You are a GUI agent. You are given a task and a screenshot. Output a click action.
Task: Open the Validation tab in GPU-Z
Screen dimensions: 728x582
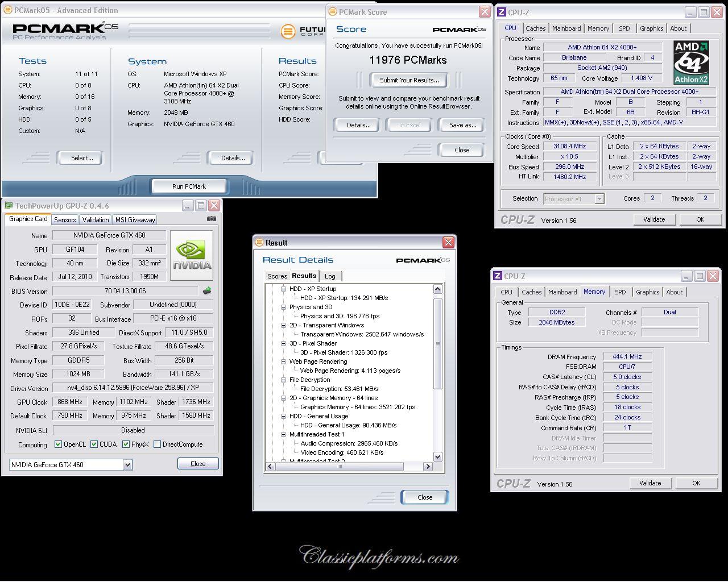click(x=96, y=220)
